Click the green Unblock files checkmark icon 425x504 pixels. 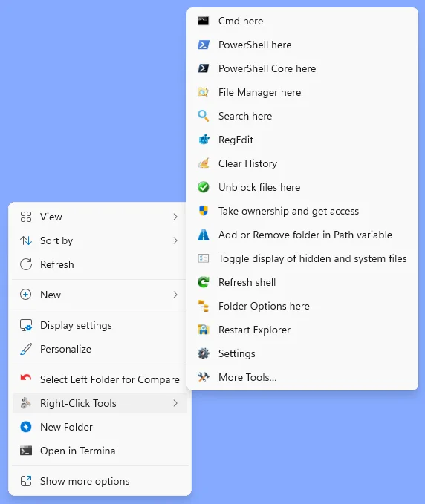pyautogui.click(x=204, y=187)
